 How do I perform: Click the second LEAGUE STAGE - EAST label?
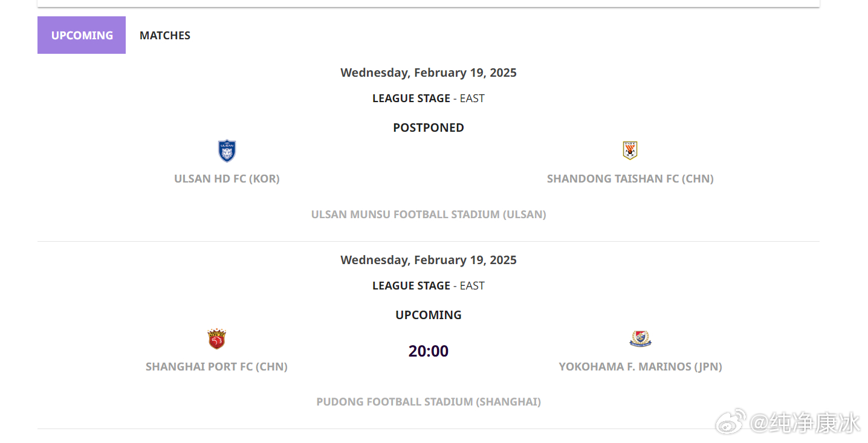coord(429,286)
